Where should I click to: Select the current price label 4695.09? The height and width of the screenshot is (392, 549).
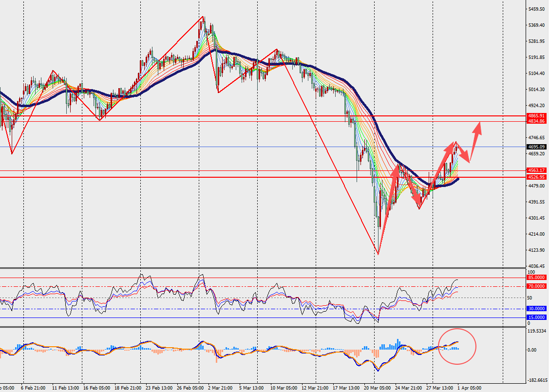click(x=536, y=147)
